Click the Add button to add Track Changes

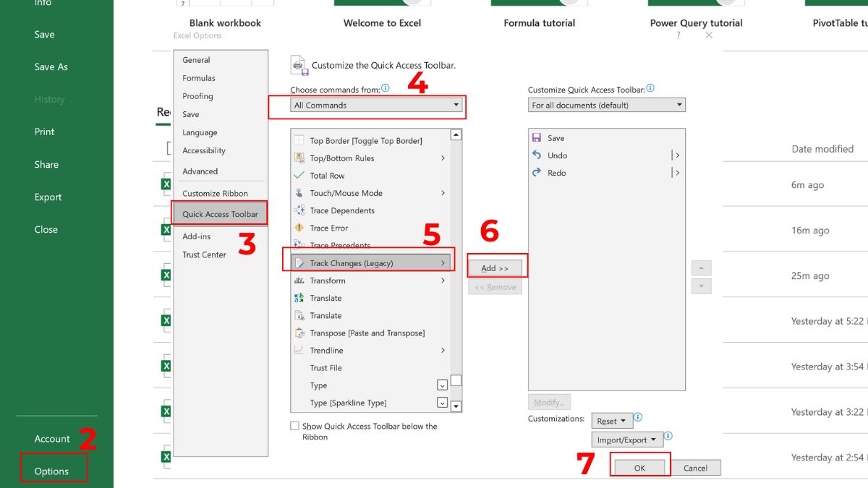click(x=495, y=267)
